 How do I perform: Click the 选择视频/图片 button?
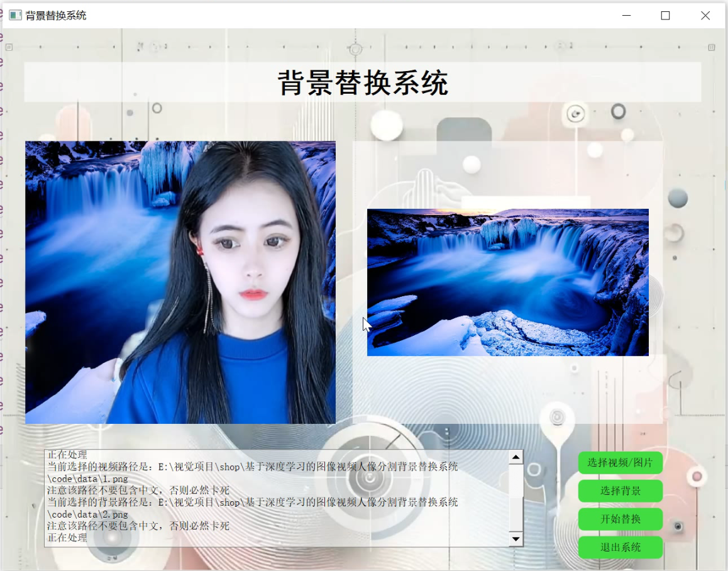coord(620,463)
